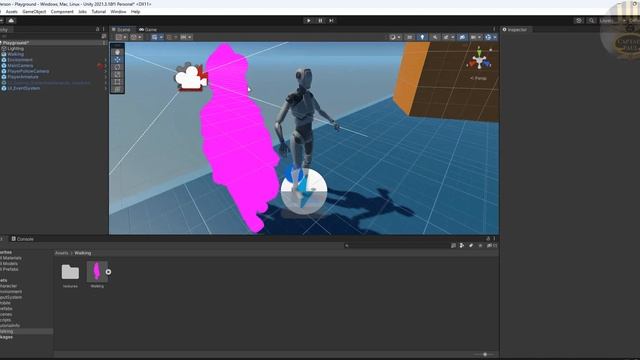The image size is (640, 360).
Task: Toggle scene audio effects button
Action: 435,37
